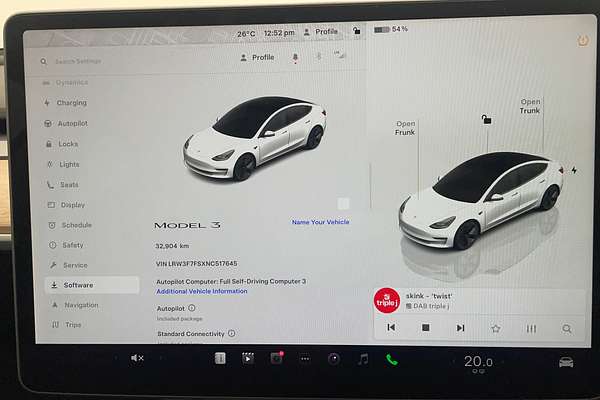Tap the settings search magnifier icon
Image resolution: width=600 pixels, height=400 pixels.
44,61
